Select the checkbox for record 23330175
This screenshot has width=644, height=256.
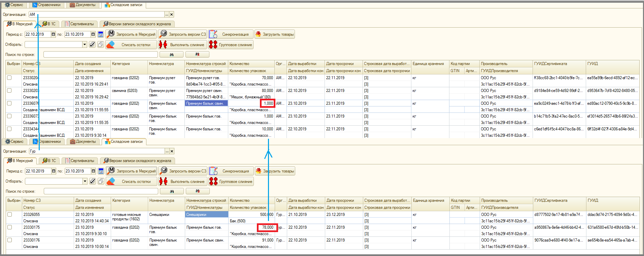[x=10, y=227]
